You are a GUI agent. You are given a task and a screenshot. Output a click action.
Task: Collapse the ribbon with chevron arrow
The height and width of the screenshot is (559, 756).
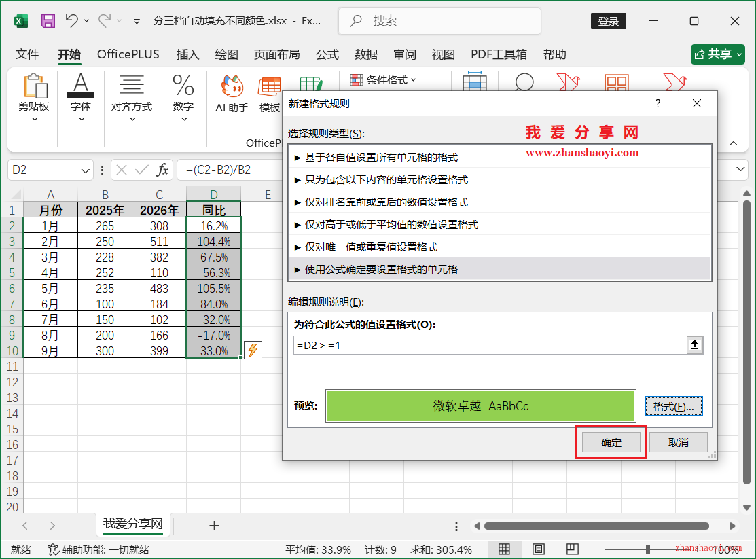734,143
